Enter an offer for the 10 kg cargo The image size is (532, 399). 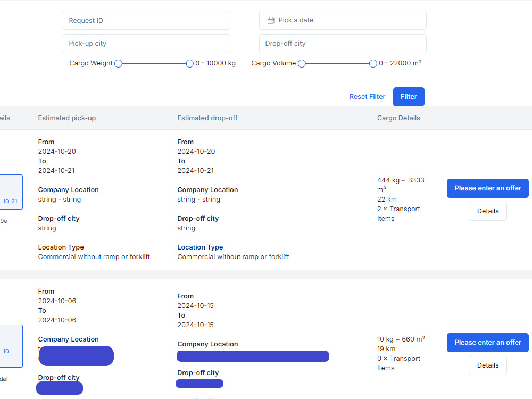coord(487,343)
